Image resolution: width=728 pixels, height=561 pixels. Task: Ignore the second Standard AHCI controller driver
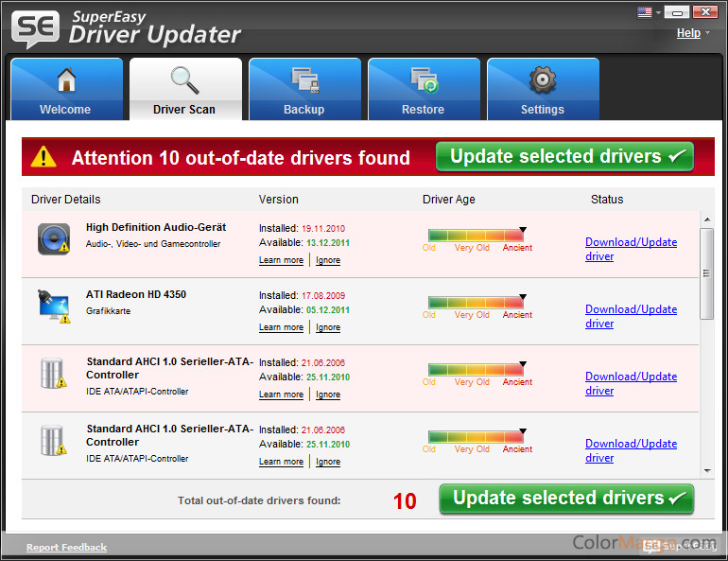coord(328,462)
